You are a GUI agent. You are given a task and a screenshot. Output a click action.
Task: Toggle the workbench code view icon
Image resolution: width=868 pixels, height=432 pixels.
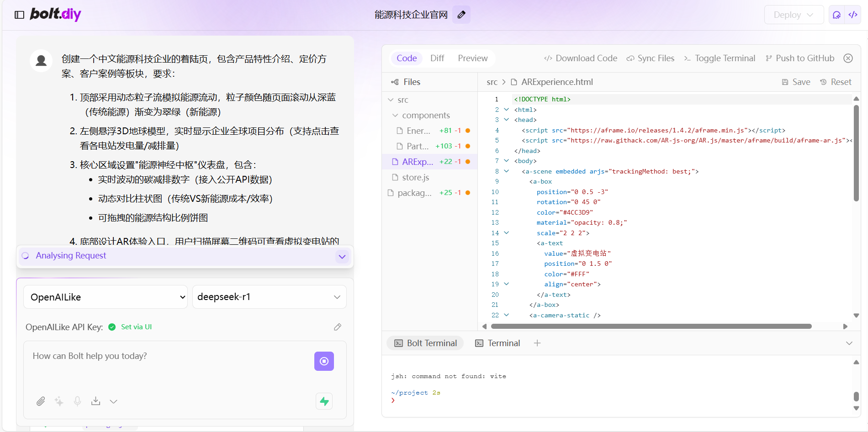click(853, 15)
